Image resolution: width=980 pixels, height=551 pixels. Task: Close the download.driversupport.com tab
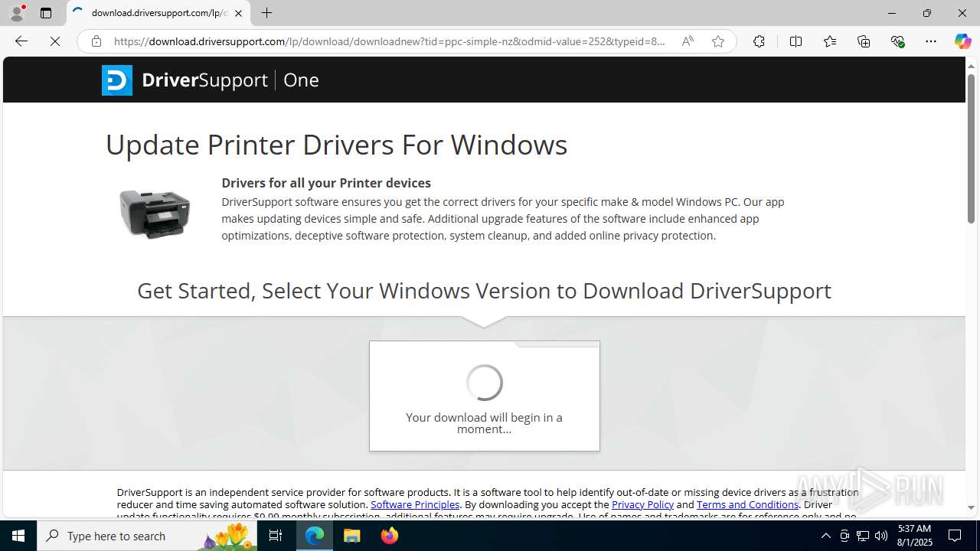point(238,13)
